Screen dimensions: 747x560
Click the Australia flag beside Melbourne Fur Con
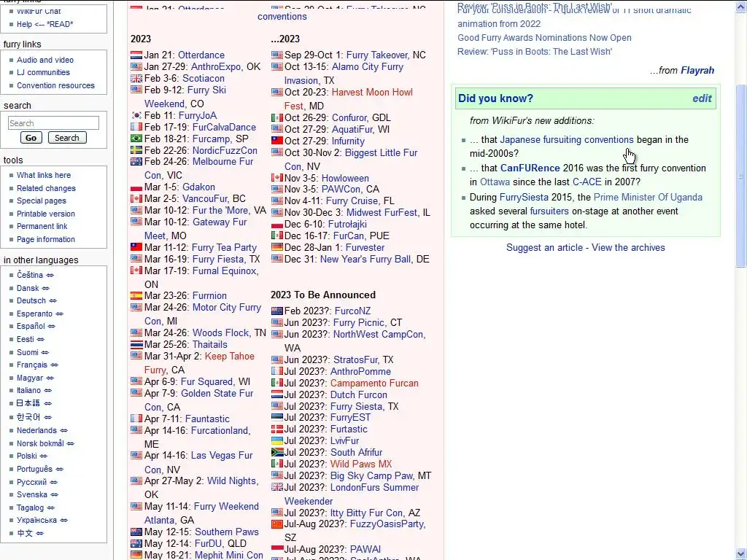[x=136, y=162]
